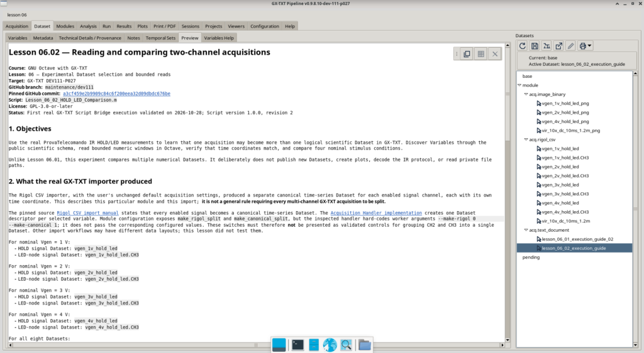
Task: Open the top-level Help tab
Action: click(x=290, y=26)
